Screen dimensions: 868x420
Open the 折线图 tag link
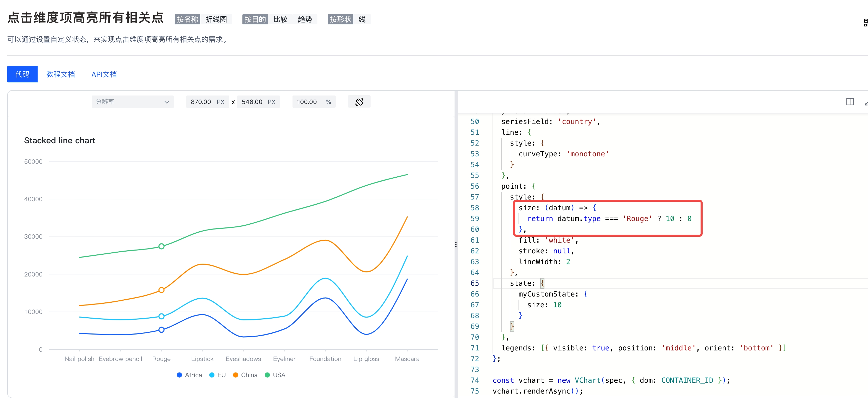point(216,19)
